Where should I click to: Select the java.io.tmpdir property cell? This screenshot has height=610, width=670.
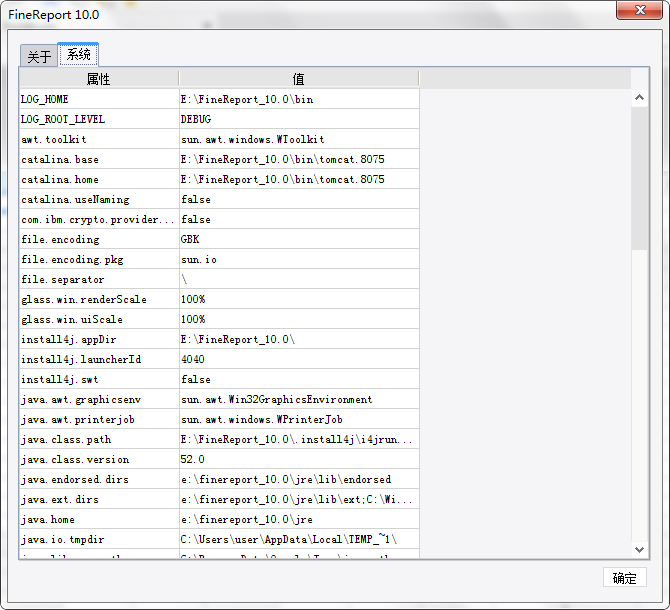pyautogui.click(x=99, y=540)
